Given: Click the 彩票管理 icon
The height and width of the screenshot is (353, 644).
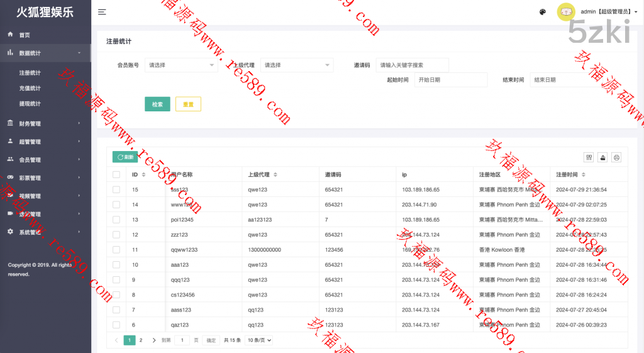Looking at the screenshot, I should pos(10,177).
